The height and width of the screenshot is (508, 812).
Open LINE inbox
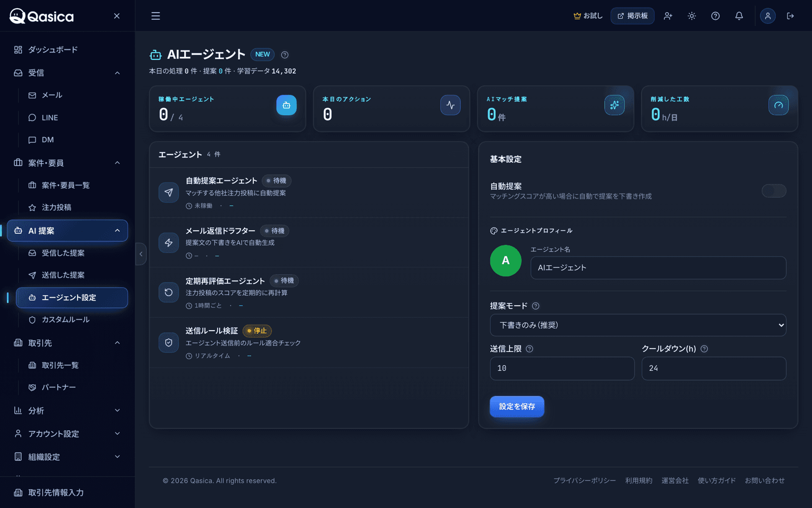[72, 117]
